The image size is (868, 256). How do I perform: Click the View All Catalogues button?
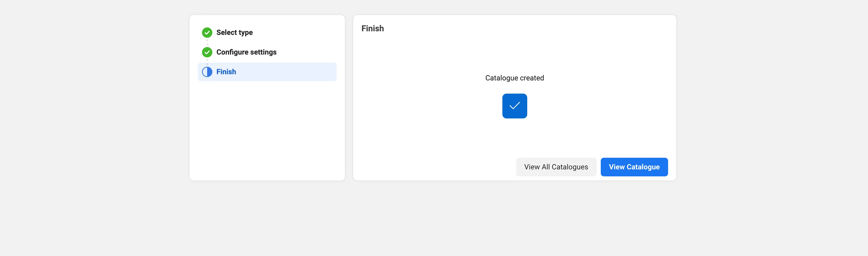[556, 167]
